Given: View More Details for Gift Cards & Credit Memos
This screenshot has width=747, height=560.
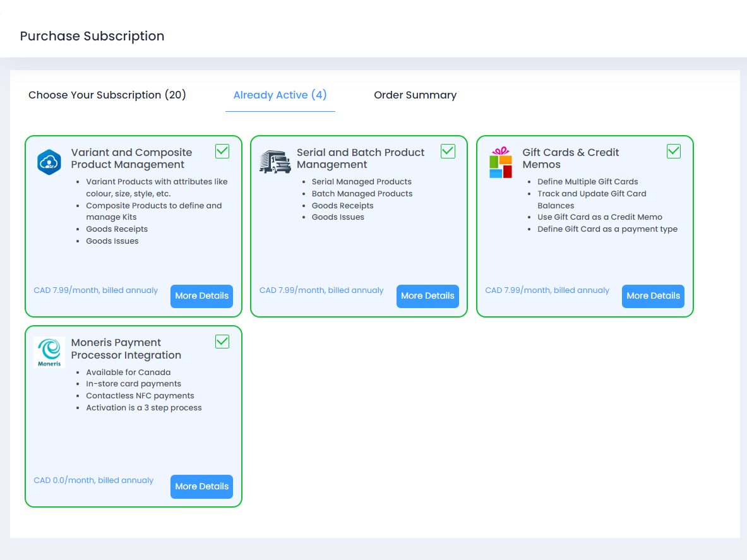Looking at the screenshot, I should [x=653, y=296].
